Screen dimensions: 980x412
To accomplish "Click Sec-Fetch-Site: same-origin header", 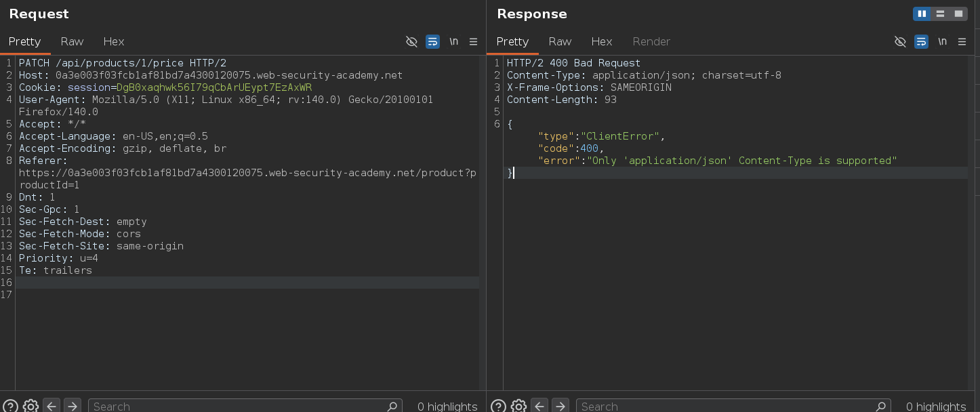I will coord(101,246).
